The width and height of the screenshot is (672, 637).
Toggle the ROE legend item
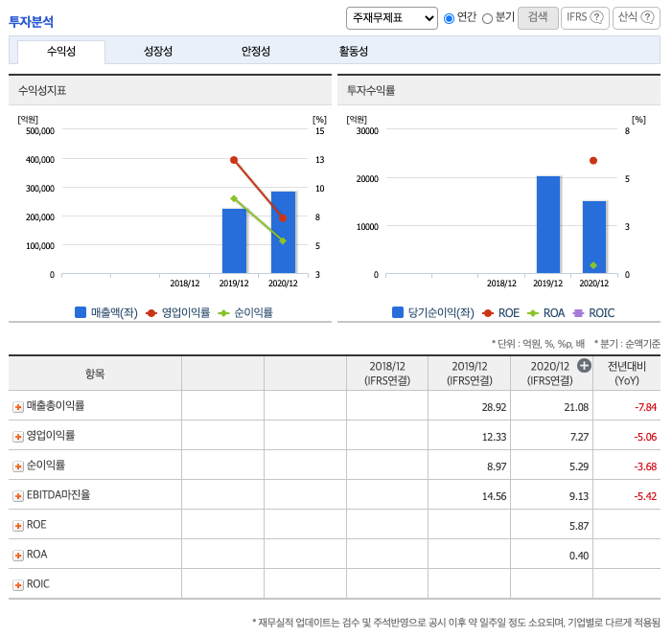(x=500, y=313)
